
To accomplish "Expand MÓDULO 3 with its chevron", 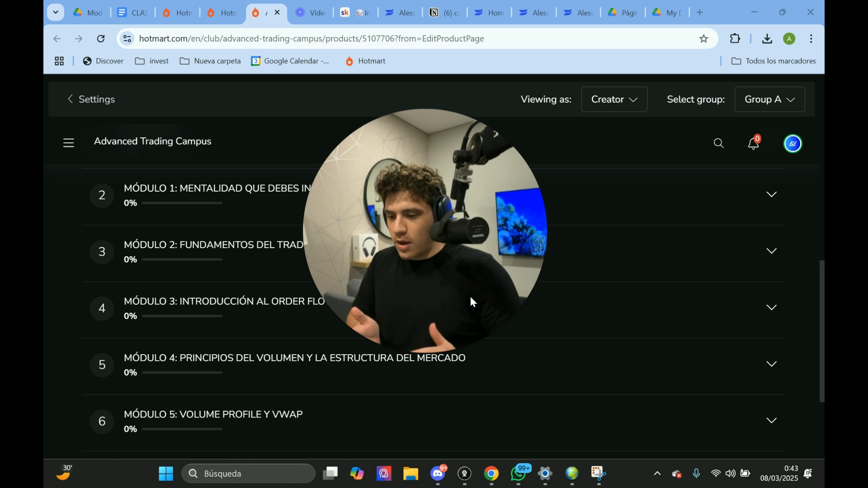I will (772, 308).
